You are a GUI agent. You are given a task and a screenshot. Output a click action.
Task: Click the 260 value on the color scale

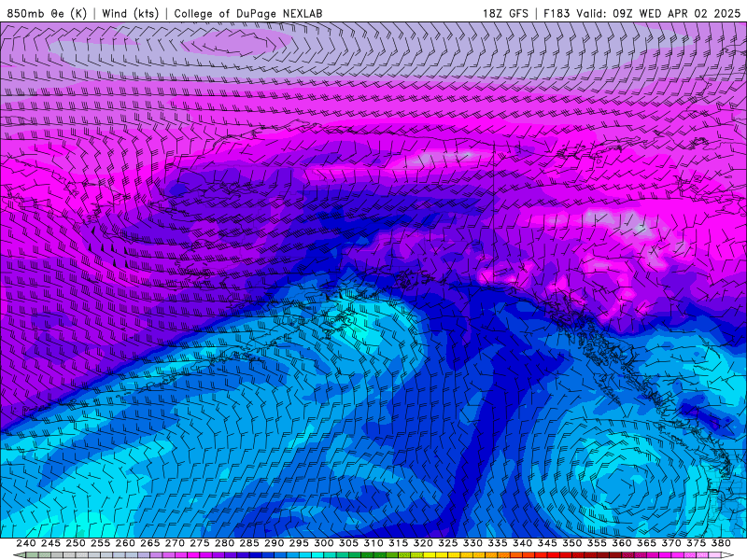point(125,543)
